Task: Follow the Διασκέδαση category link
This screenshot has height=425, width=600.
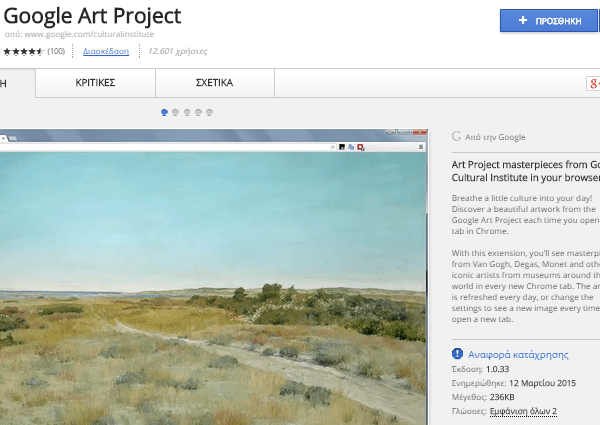Action: pos(106,51)
